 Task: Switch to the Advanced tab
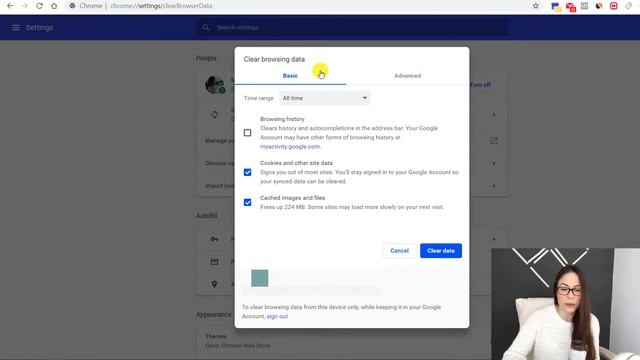pyautogui.click(x=407, y=76)
